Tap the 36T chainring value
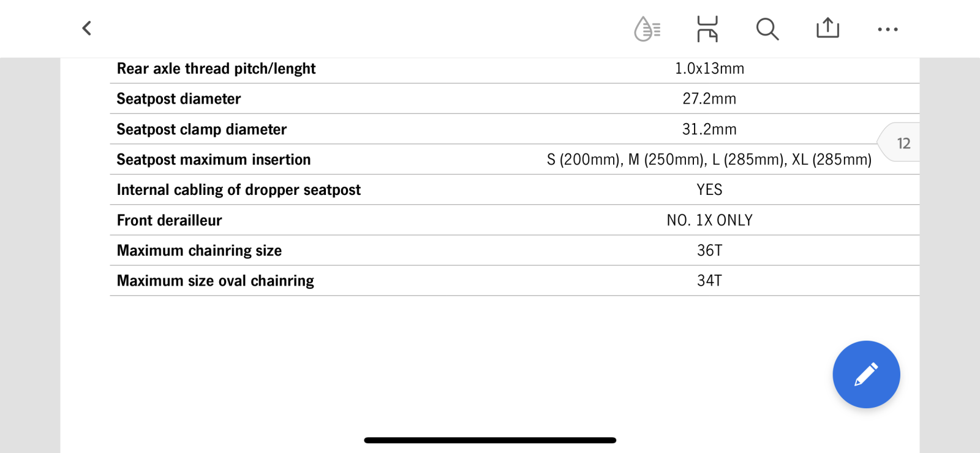Screen dimensions: 980x453 pos(709,251)
